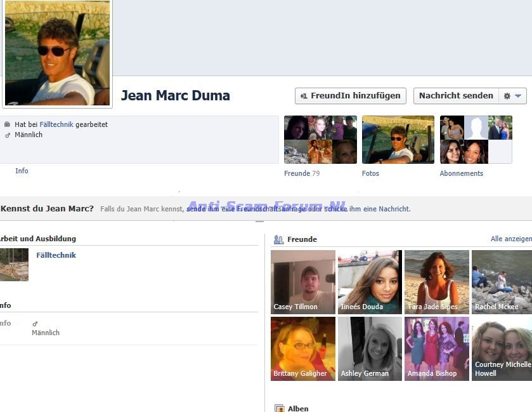Open Ineés Douda's friend photo
The width and height of the screenshot is (532, 412).
pos(370,282)
